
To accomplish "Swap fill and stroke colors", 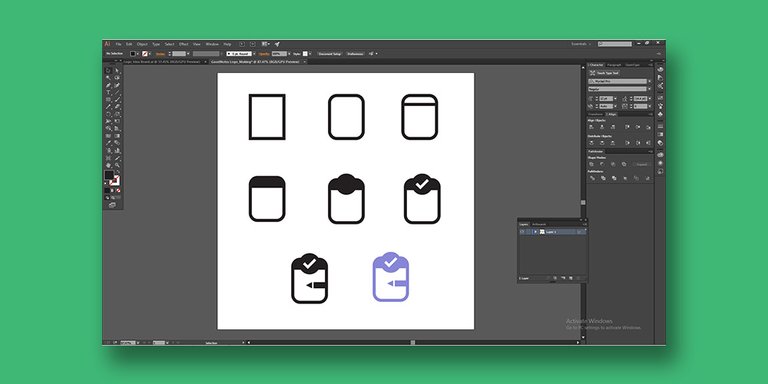I will pos(119,171).
